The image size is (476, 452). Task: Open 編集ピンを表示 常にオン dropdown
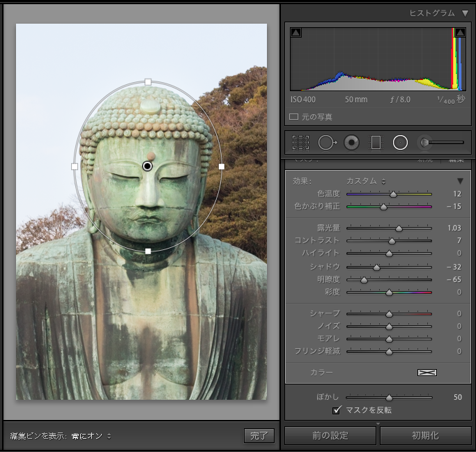pyautogui.click(x=91, y=436)
